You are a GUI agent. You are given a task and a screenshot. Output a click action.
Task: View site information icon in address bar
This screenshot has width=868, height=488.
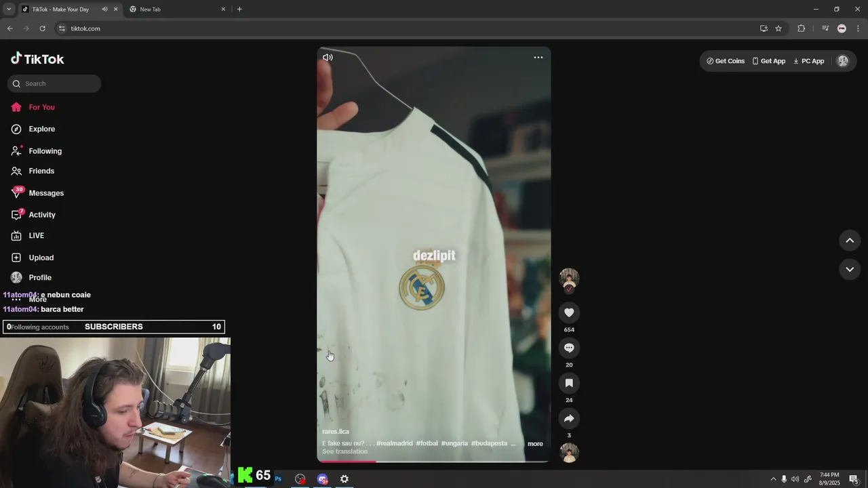coord(62,28)
